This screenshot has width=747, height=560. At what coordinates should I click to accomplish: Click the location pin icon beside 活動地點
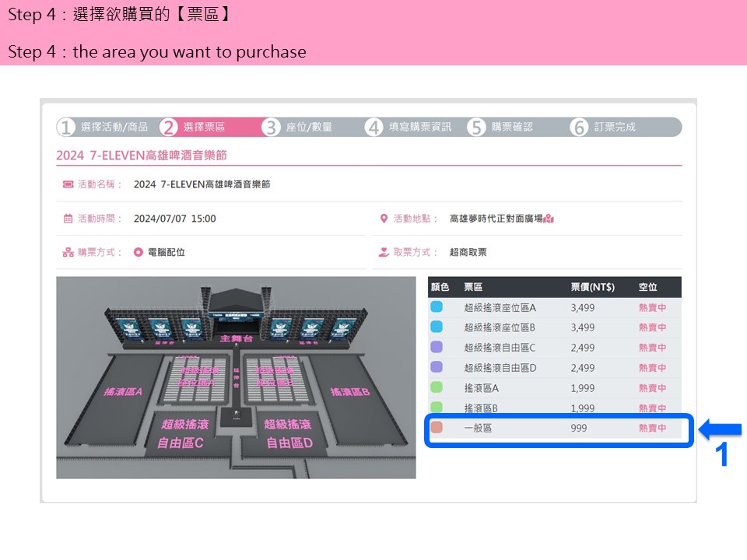click(x=384, y=219)
